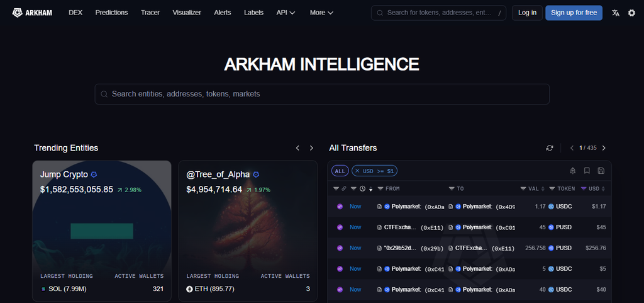
Task: Click the Log in button
Action: (x=528, y=13)
